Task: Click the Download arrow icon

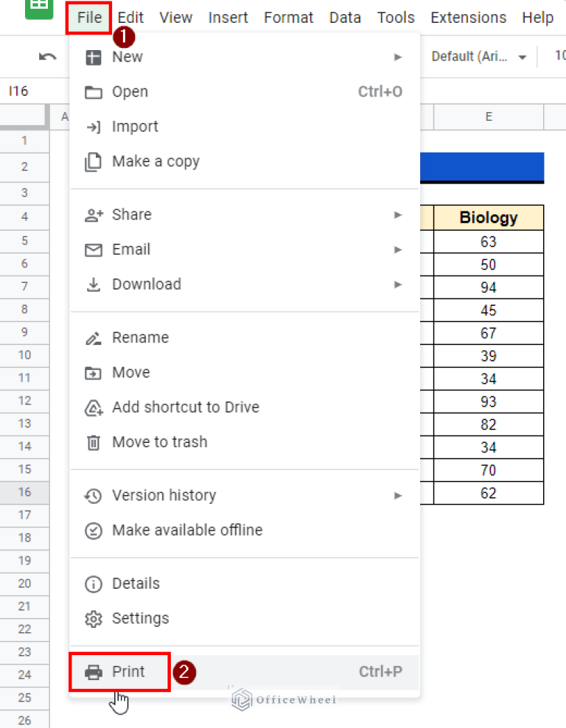Action: pyautogui.click(x=94, y=284)
